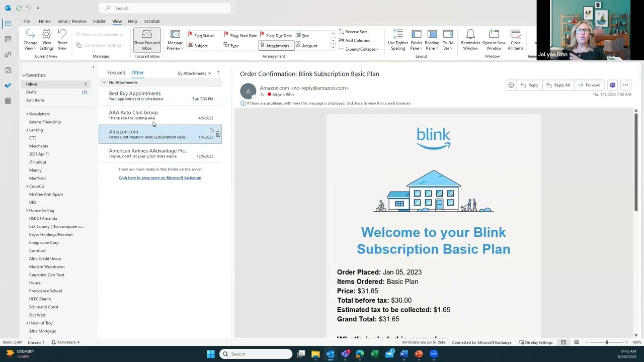Screen dimensions: 644x362
Task: Arrange messages by Size
Action: coord(302,36)
